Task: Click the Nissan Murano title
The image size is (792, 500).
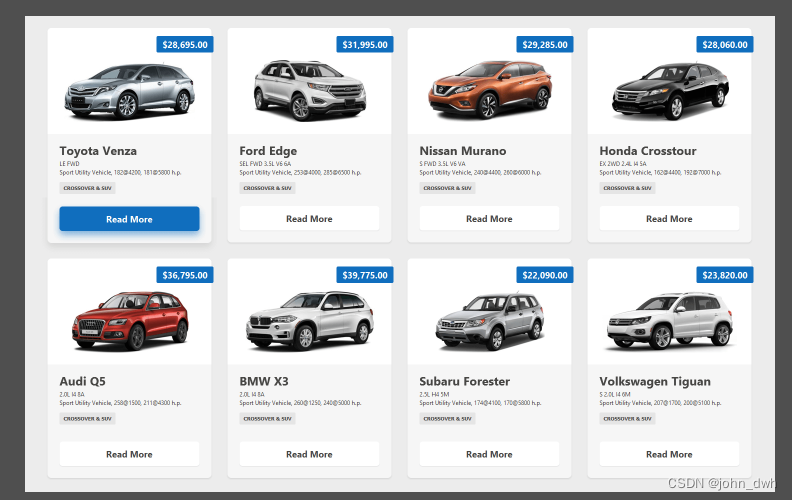Action: 463,151
